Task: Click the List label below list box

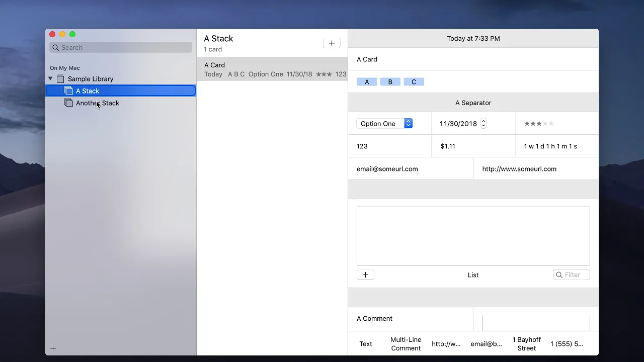Action: 473,275
